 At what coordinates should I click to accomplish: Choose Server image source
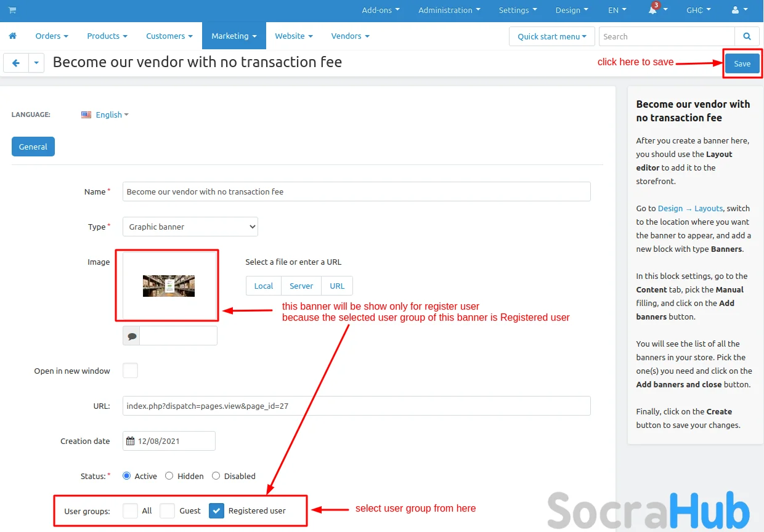click(301, 286)
